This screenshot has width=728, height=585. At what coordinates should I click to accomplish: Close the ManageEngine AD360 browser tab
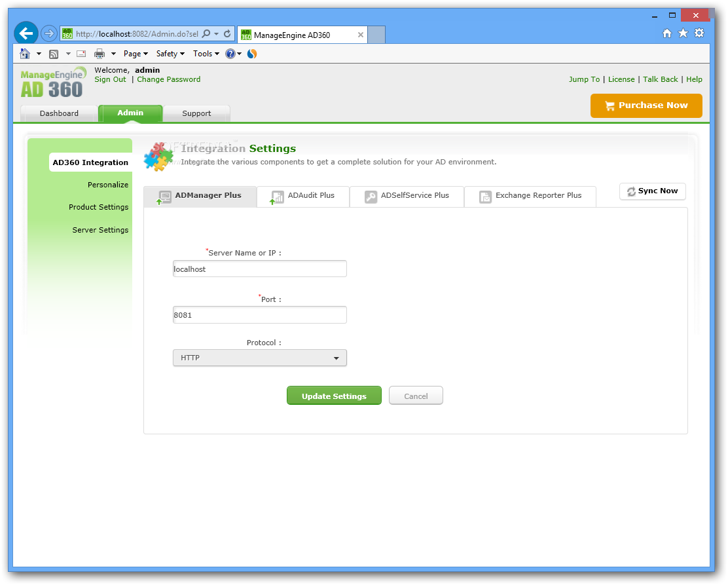(360, 35)
